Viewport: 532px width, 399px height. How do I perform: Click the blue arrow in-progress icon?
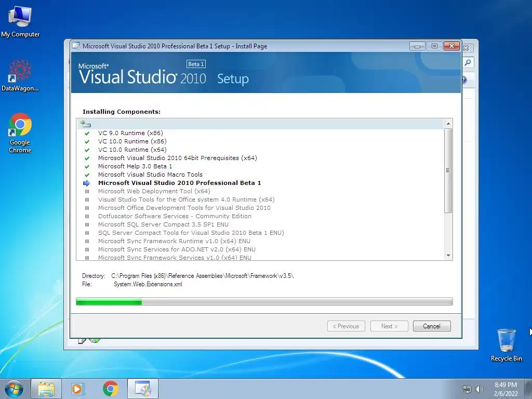(x=87, y=183)
